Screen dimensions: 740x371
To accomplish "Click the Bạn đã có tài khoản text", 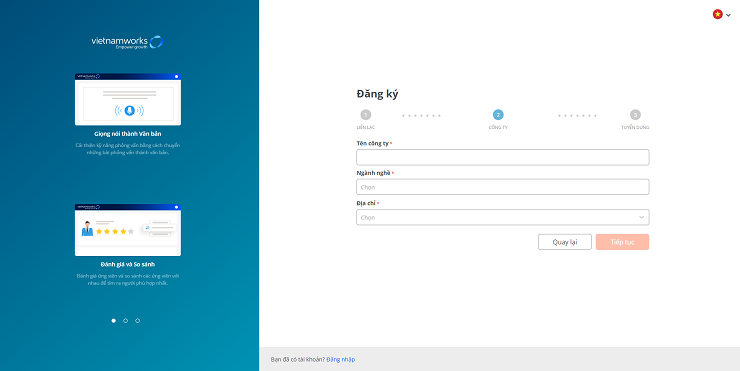I will pos(298,360).
